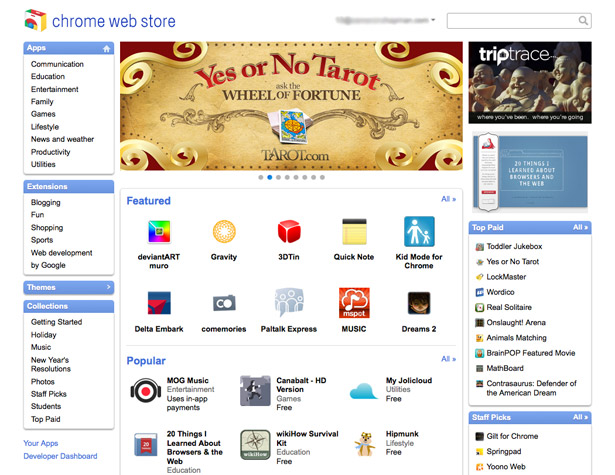Click the Featured All link
615x475 pixels.
tap(448, 199)
